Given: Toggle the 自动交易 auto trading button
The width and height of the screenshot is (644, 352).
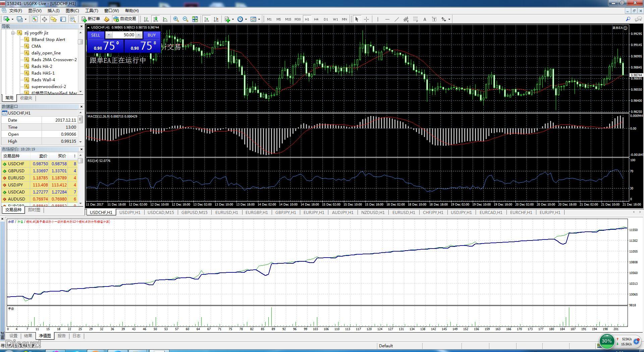Looking at the screenshot, I should click(x=125, y=19).
